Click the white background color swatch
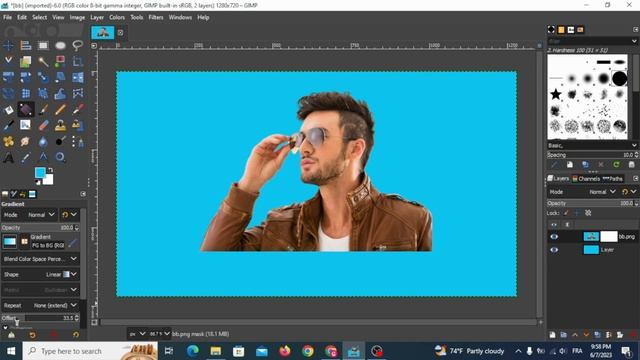 tap(49, 180)
